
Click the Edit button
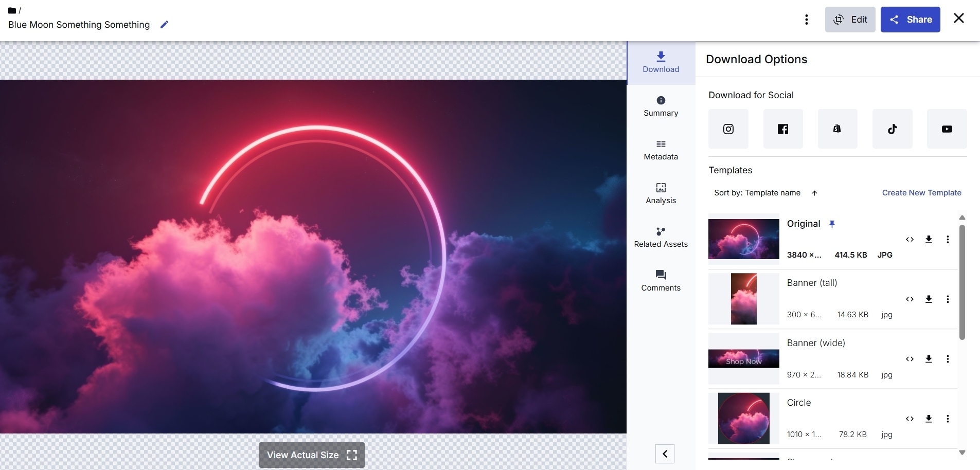click(850, 20)
